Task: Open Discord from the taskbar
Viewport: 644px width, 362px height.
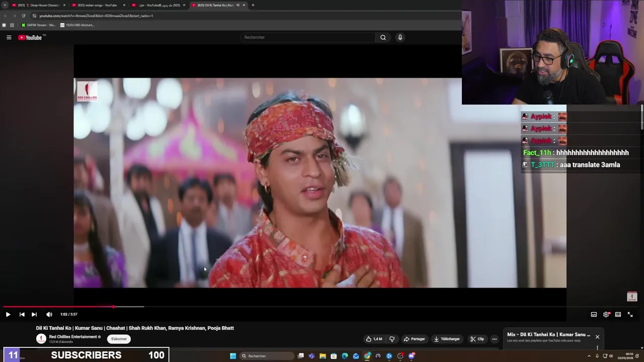Action: pyautogui.click(x=412, y=356)
